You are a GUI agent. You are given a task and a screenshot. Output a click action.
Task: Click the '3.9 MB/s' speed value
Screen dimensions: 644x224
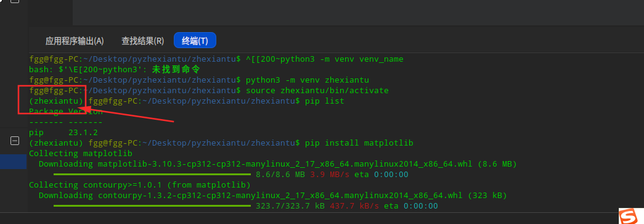329,174
